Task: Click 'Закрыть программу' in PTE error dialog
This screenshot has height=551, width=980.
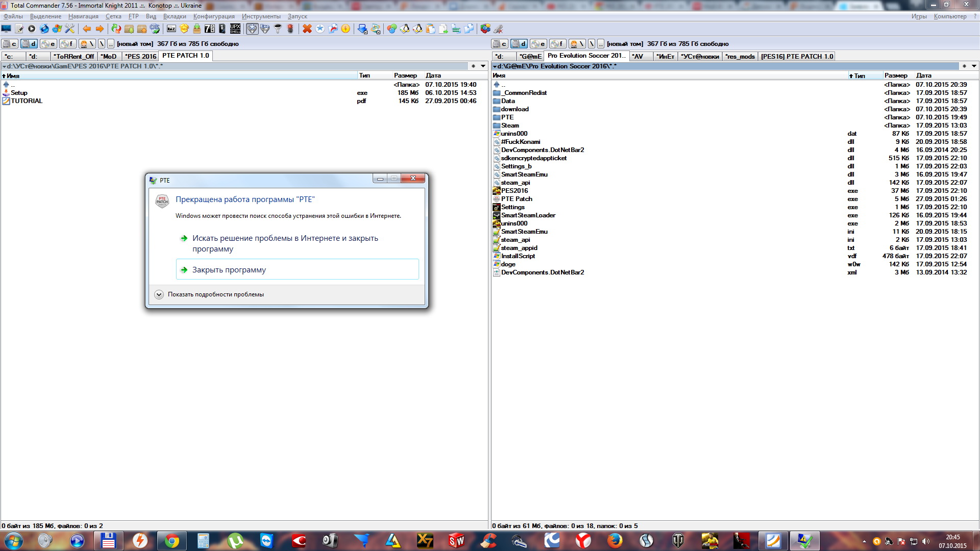Action: point(297,269)
